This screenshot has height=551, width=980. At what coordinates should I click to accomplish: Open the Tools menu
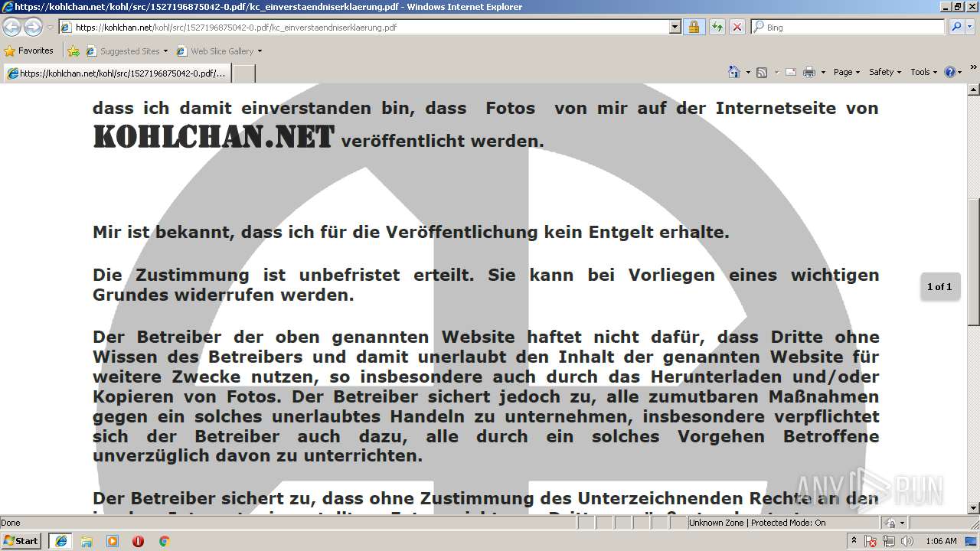tap(924, 72)
